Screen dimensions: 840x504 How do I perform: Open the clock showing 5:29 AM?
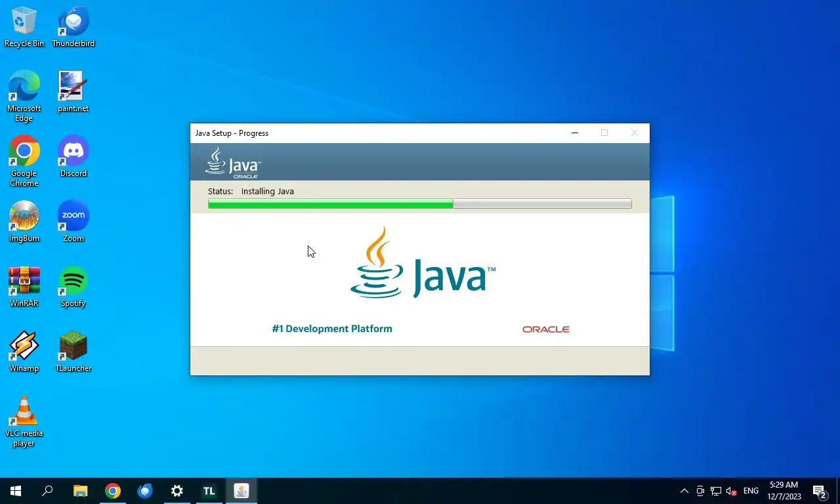[784, 491]
